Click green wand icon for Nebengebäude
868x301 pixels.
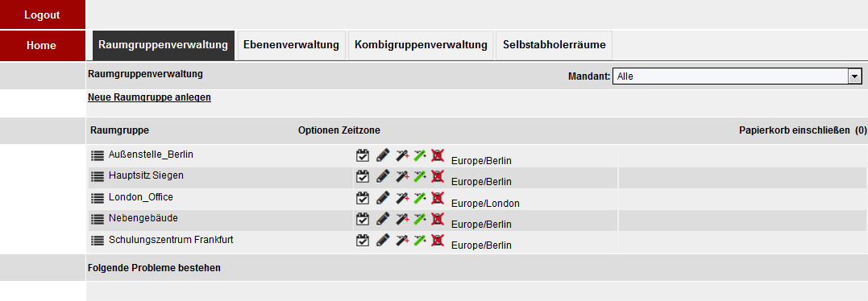tap(420, 219)
